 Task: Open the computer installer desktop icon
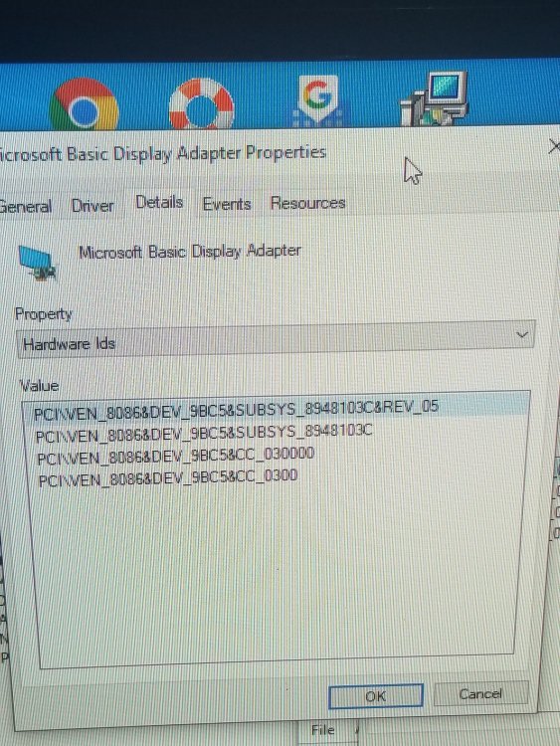click(x=435, y=98)
